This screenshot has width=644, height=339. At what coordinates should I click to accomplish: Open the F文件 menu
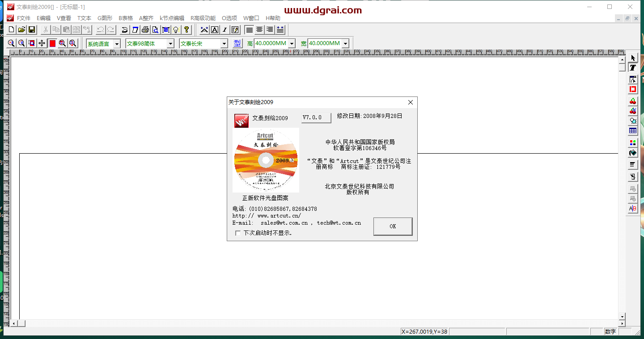pyautogui.click(x=24, y=18)
